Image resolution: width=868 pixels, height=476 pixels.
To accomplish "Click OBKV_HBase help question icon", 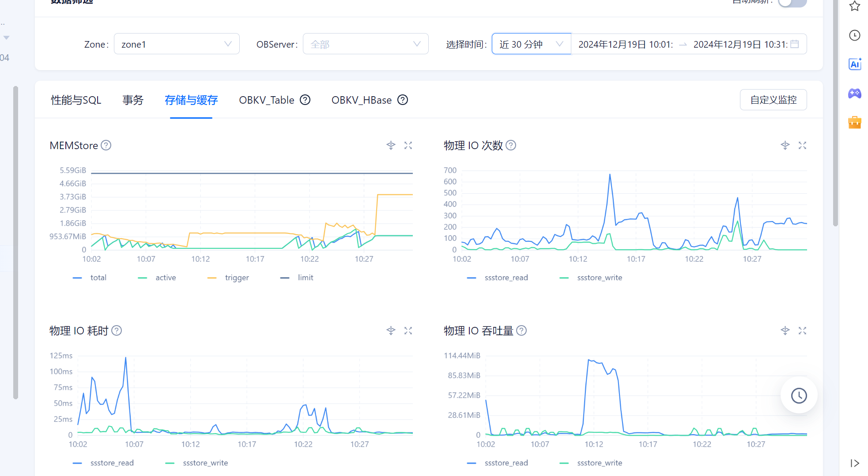I will pos(403,100).
